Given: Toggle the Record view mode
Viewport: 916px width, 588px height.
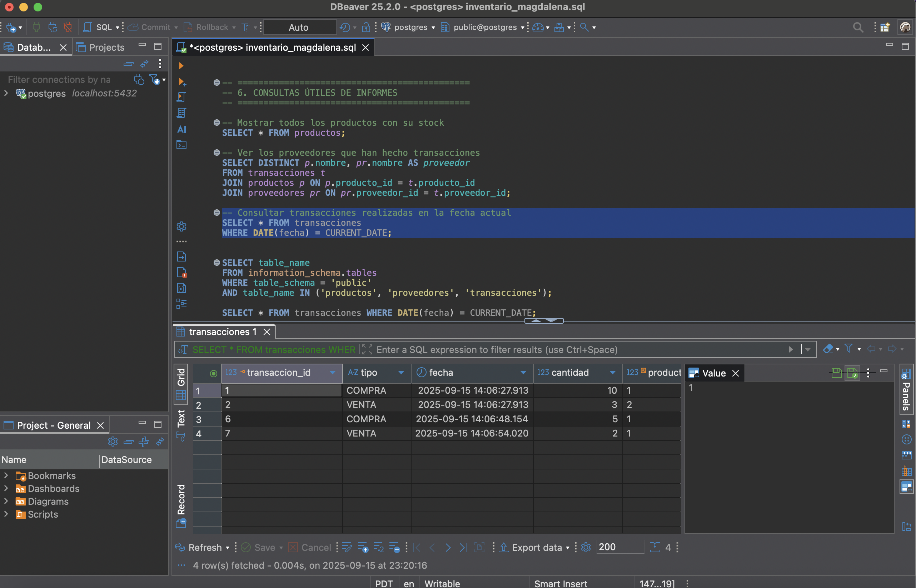Looking at the screenshot, I should (181, 506).
